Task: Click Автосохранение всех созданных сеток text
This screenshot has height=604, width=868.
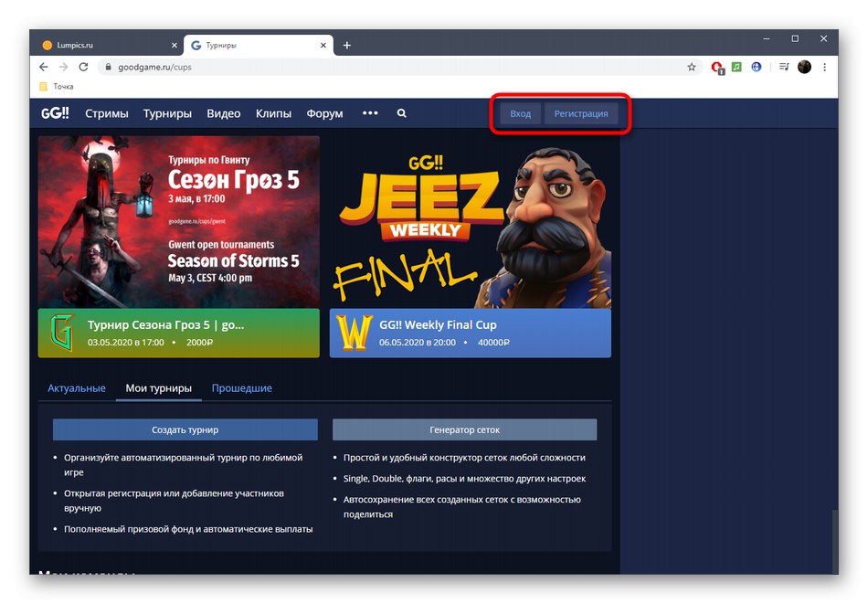Action: tap(462, 506)
